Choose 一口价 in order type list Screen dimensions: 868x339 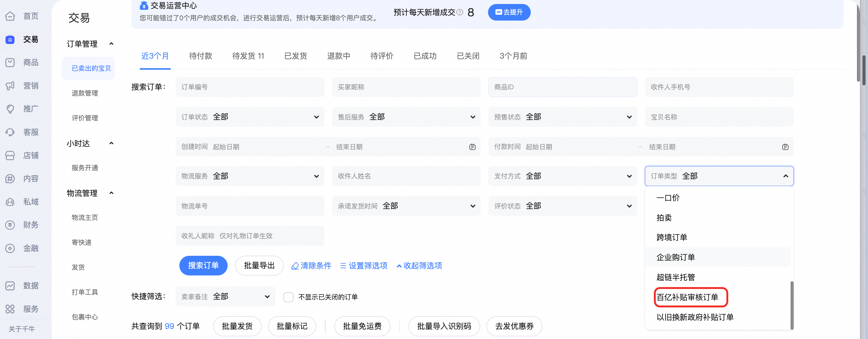point(718,198)
